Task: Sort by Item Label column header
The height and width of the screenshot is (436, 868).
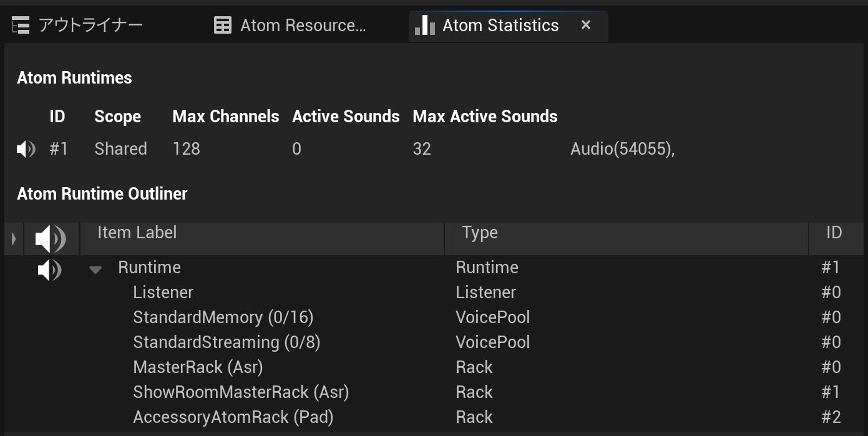Action: pyautogui.click(x=262, y=233)
